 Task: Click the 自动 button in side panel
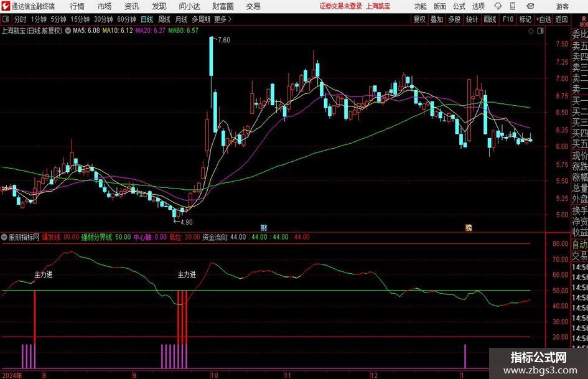click(580, 245)
